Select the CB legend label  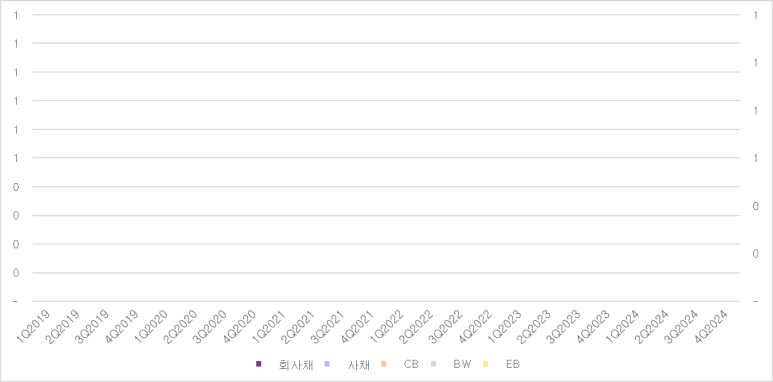click(x=411, y=364)
